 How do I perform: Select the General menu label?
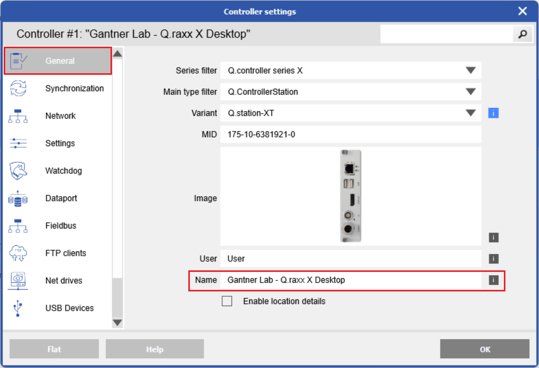60,61
